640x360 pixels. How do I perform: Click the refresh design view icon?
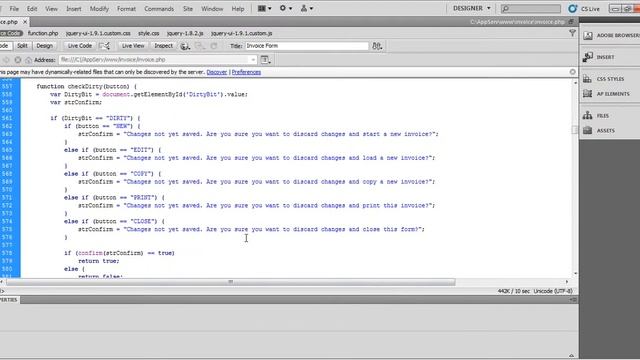214,46
